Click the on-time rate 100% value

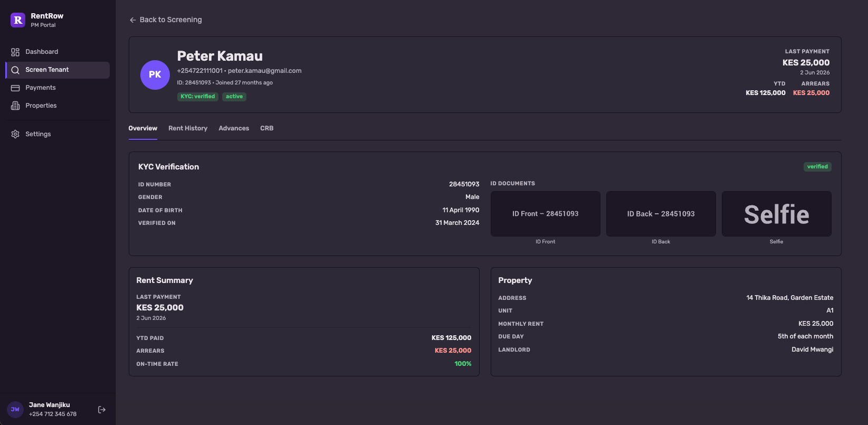point(463,364)
